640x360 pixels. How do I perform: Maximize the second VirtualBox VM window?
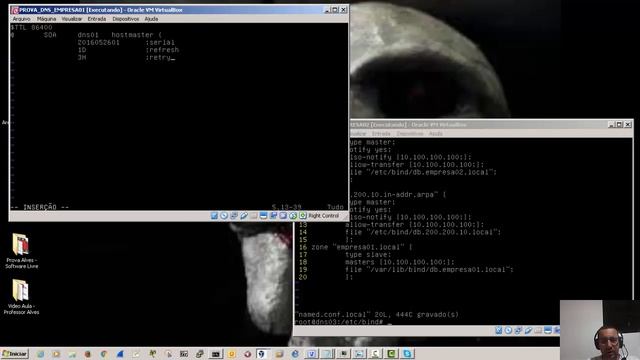tap(619, 124)
